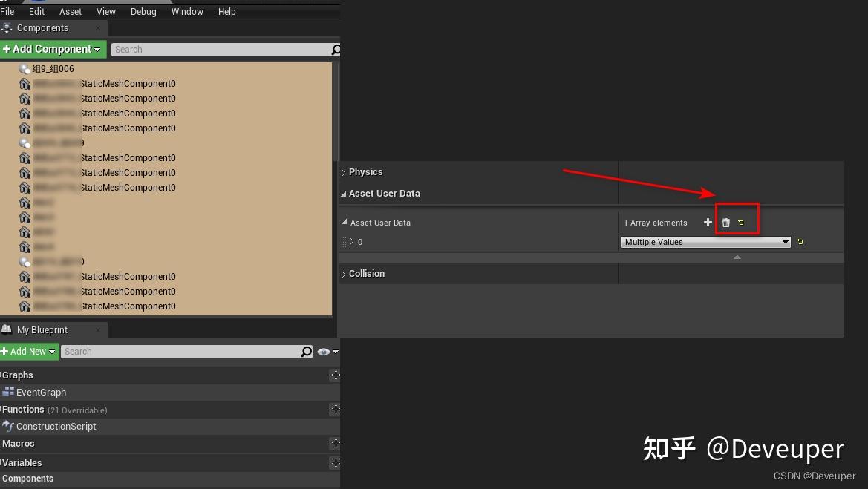Viewport: 868px width, 489px height.
Task: Delete all Asset User Data array elements
Action: click(x=725, y=222)
